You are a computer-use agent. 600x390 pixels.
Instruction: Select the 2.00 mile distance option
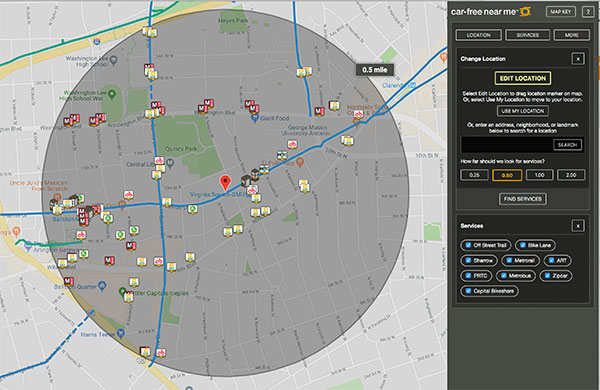coord(571,175)
